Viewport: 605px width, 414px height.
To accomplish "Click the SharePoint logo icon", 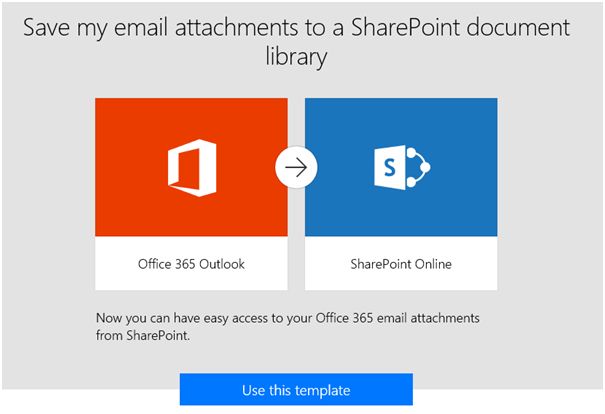I will point(400,167).
